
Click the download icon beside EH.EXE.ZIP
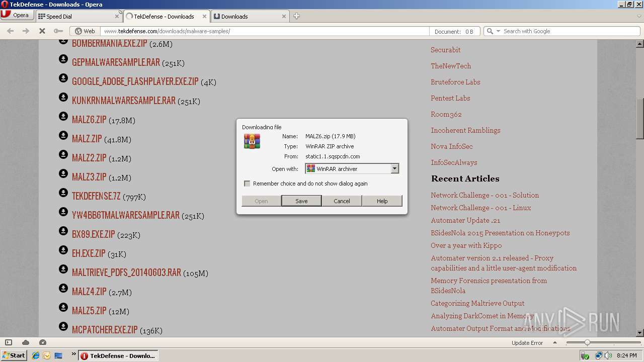pyautogui.click(x=63, y=250)
